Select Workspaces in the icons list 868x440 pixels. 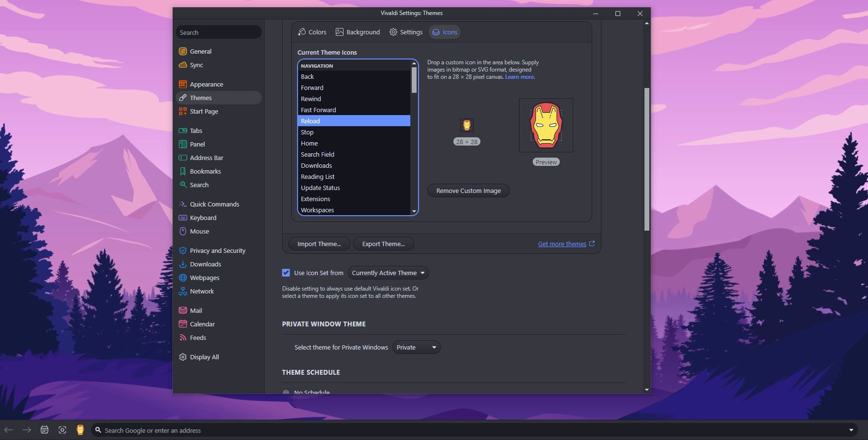354,210
